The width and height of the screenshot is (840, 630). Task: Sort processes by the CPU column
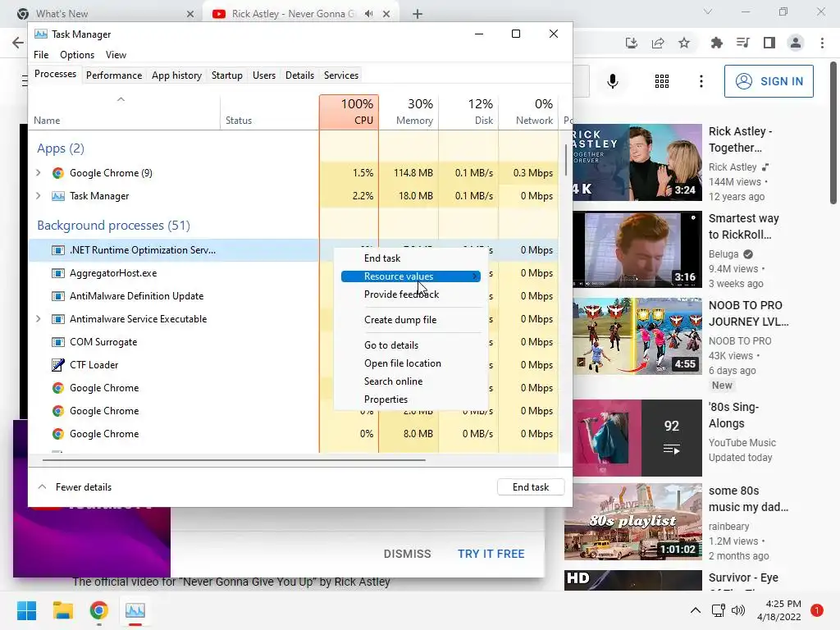(x=349, y=112)
